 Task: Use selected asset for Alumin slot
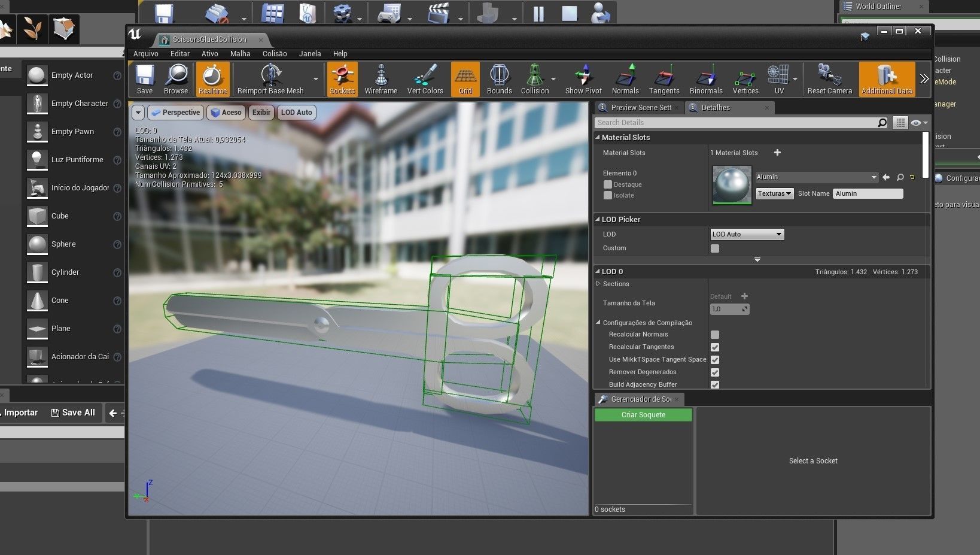pyautogui.click(x=886, y=177)
